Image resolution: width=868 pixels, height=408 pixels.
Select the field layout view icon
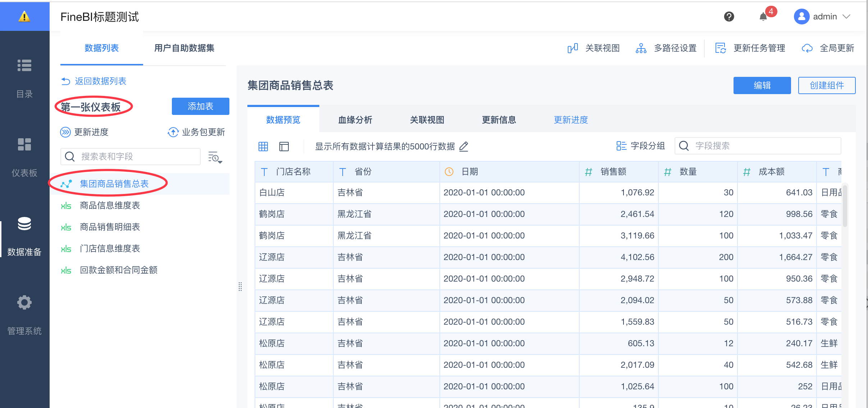point(284,146)
